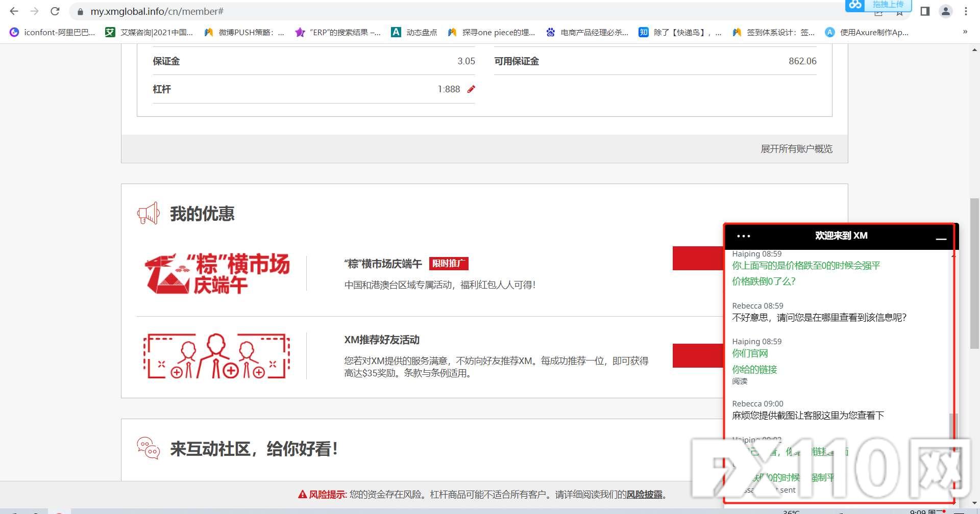The width and height of the screenshot is (980, 514).
Task: Open the "粽"横市场庆端午 promotion banner image
Action: pos(217,273)
